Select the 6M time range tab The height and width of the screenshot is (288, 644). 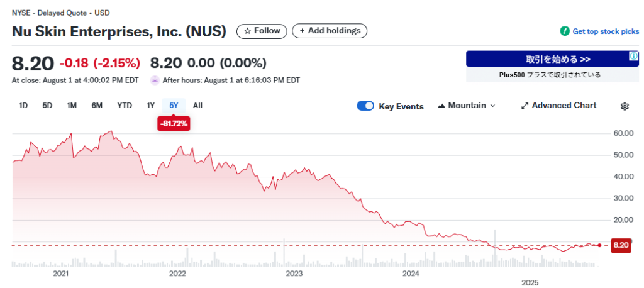(x=97, y=106)
